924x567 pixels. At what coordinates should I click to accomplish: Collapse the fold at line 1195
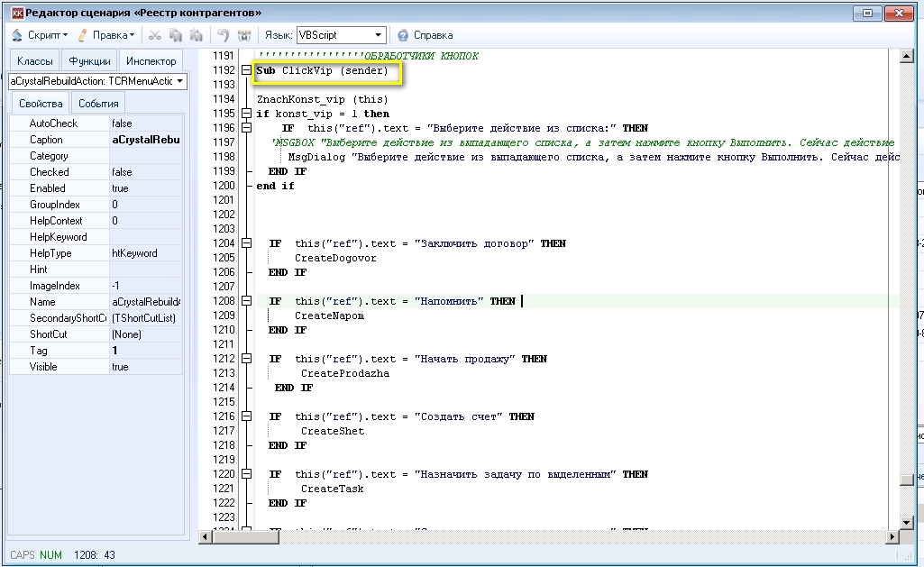point(246,114)
